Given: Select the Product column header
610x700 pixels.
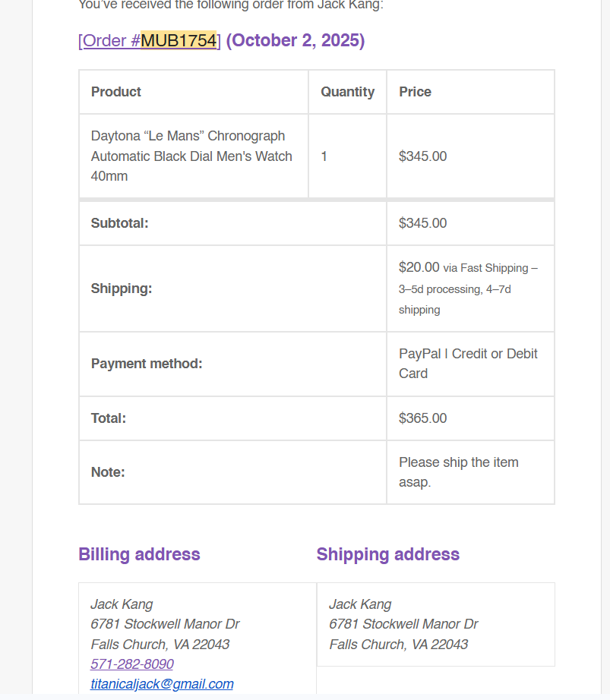Looking at the screenshot, I should pyautogui.click(x=116, y=92).
